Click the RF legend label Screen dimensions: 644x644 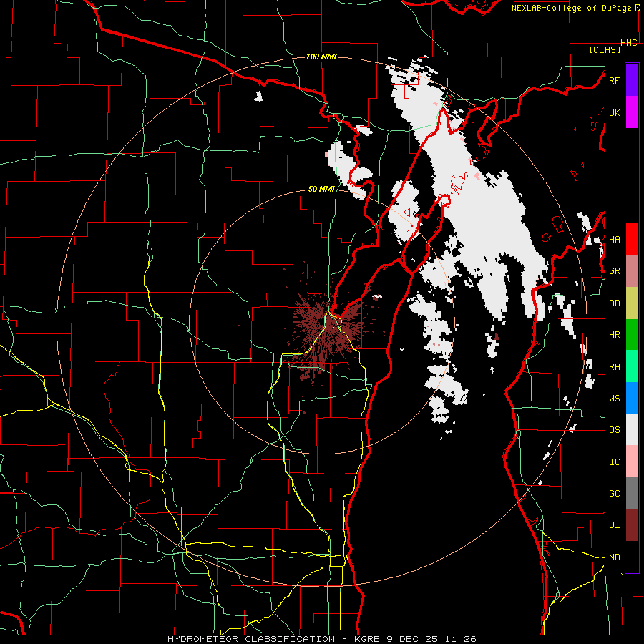pyautogui.click(x=614, y=80)
